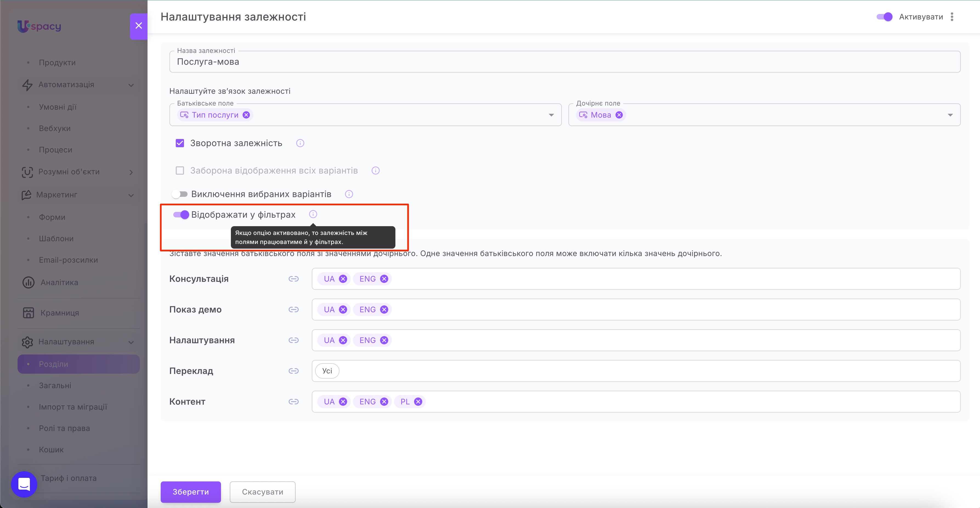
Task: Click the link icon for Переклад row
Action: (x=293, y=371)
